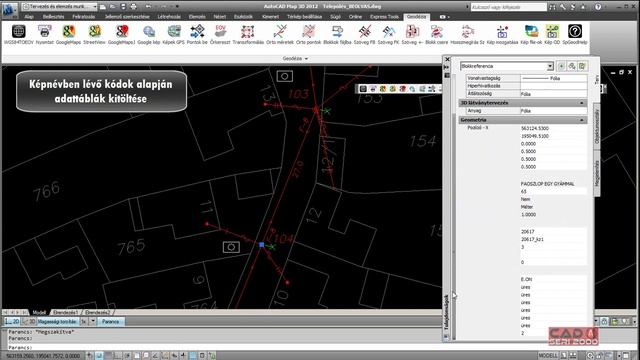Open the GoogleMaps ribbon tool
The height and width of the screenshot is (360, 640).
click(x=69, y=34)
